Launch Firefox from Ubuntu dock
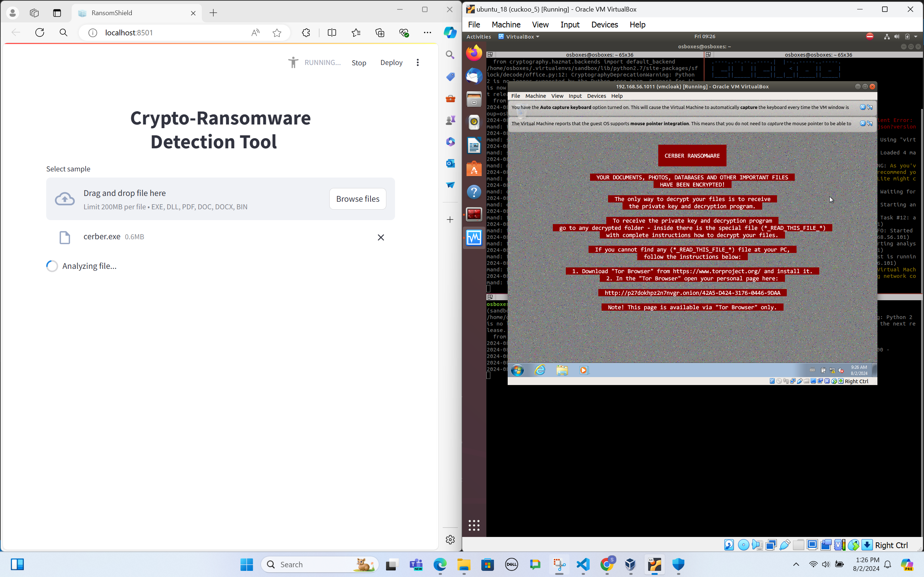Viewport: 924px width, 577px height. (474, 53)
